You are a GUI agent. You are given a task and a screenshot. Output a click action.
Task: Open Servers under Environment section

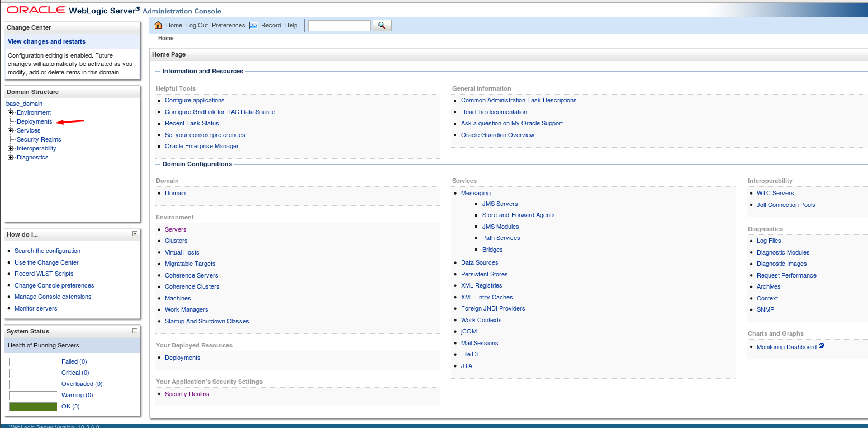point(176,229)
